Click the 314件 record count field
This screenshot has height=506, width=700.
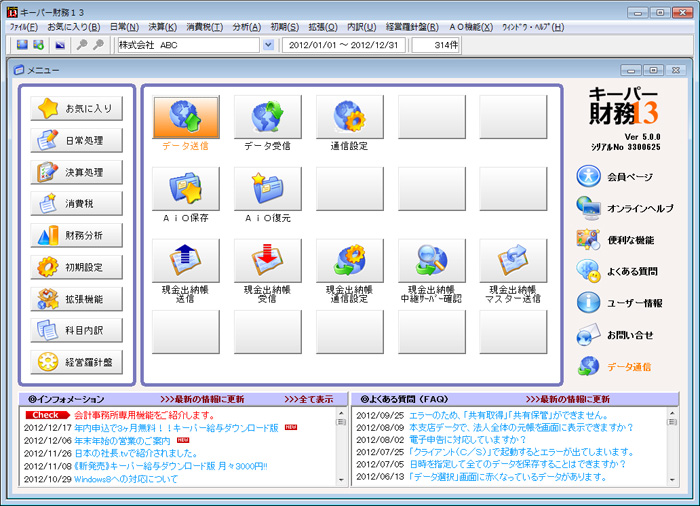point(436,45)
